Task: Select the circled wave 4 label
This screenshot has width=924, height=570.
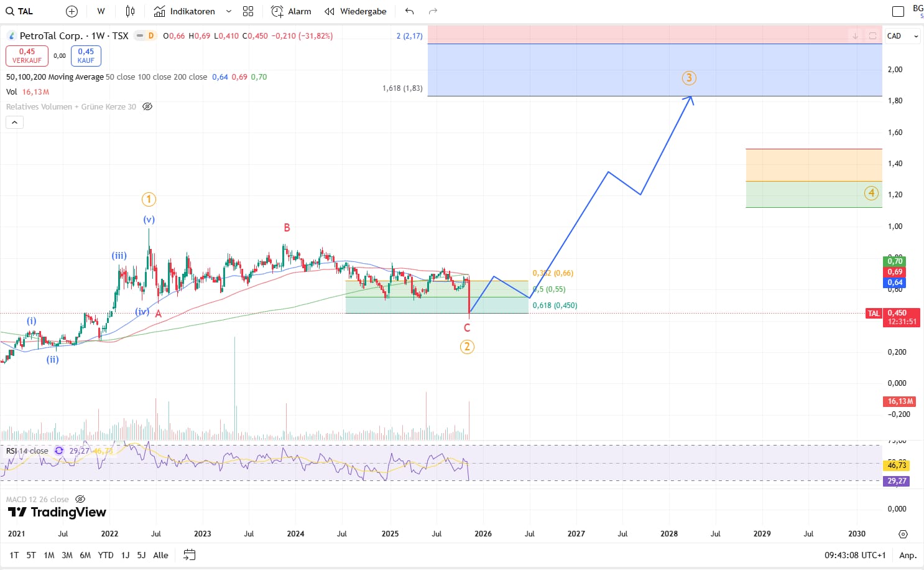Action: [x=871, y=193]
